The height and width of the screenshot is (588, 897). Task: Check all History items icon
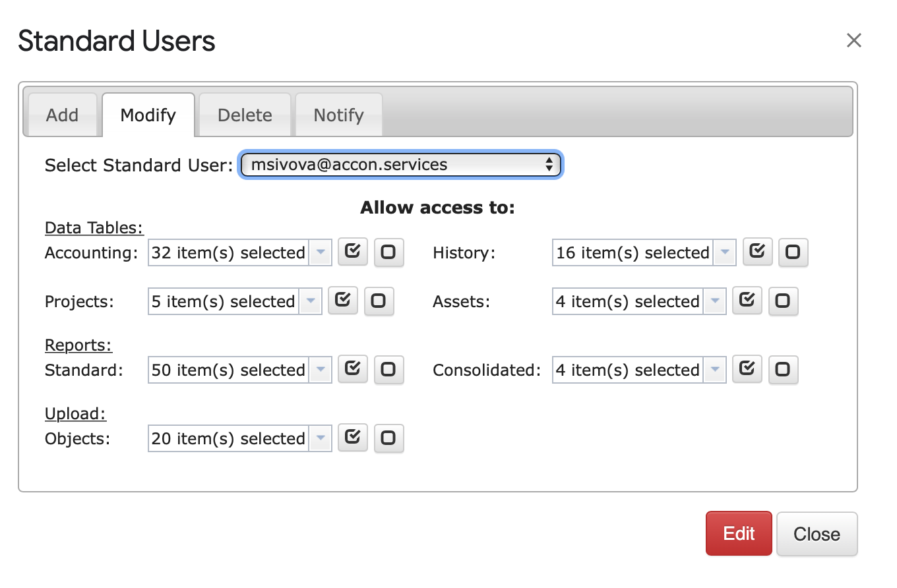coord(758,252)
